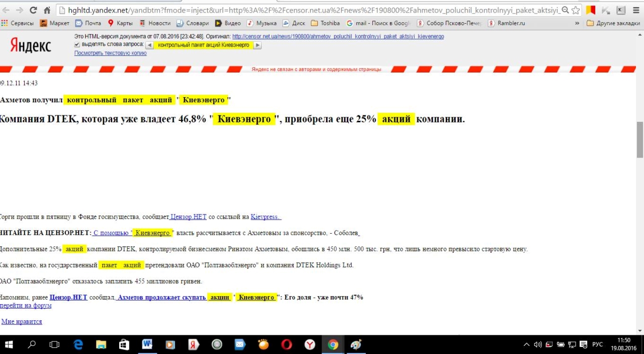644x354 pixels.
Task: Open the Rambler.ru bookmark
Action: point(507,23)
